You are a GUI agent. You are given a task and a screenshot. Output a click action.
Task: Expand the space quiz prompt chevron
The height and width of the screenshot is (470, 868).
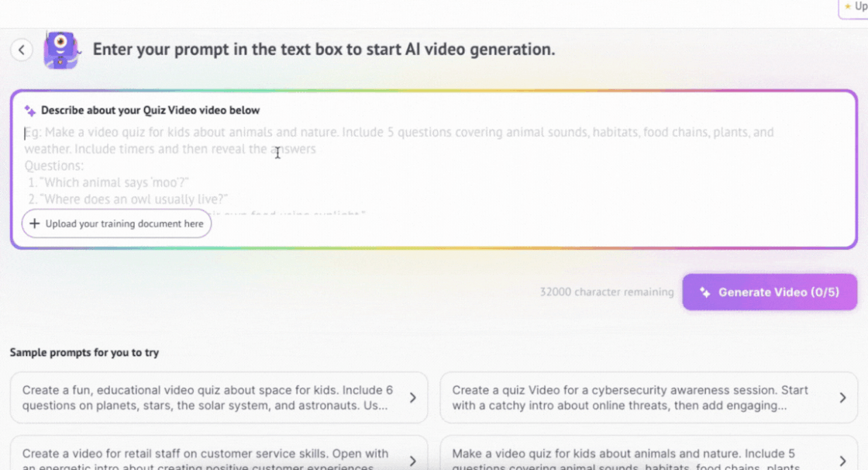(412, 398)
